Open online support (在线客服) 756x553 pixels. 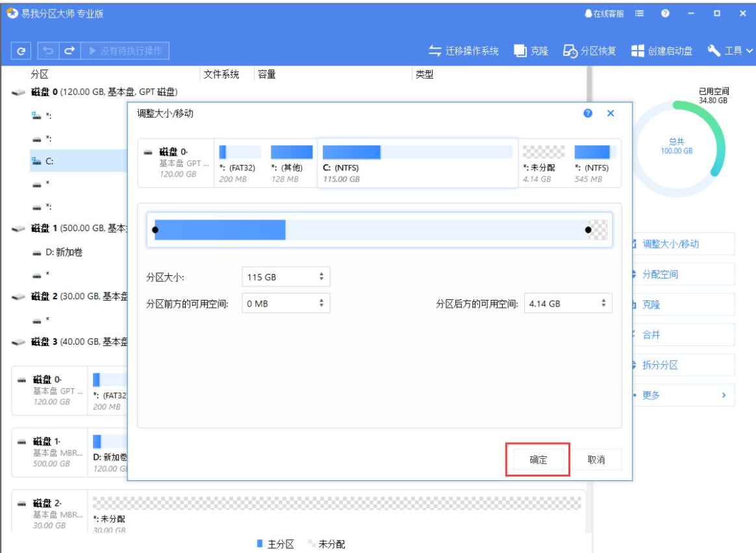(x=603, y=13)
